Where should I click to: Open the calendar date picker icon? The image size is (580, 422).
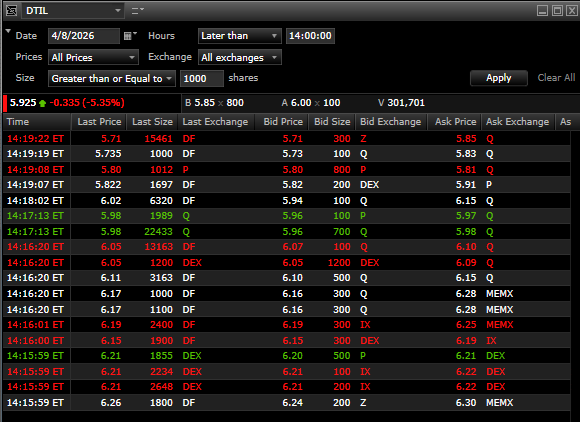[x=129, y=36]
